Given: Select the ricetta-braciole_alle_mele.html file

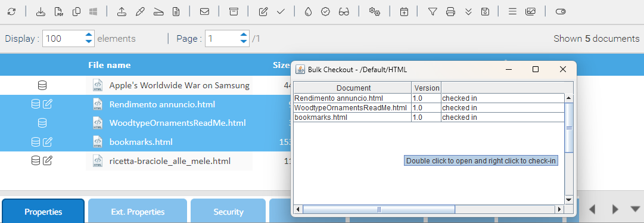Looking at the screenshot, I should 170,161.
